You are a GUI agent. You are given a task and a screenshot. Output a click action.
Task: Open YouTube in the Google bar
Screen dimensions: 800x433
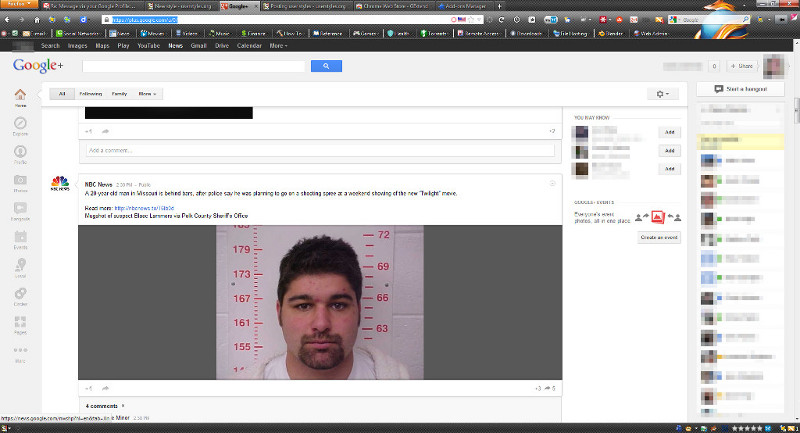[x=148, y=45]
